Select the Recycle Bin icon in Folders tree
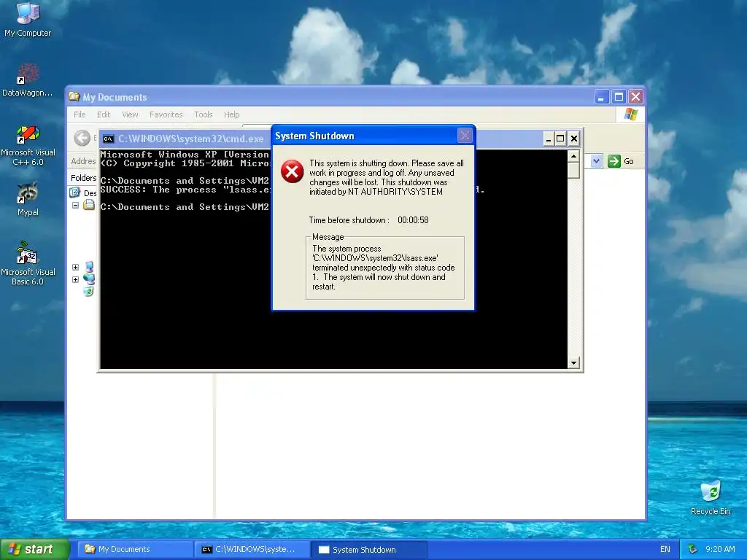Screen dimensions: 747x560 (x=88, y=292)
